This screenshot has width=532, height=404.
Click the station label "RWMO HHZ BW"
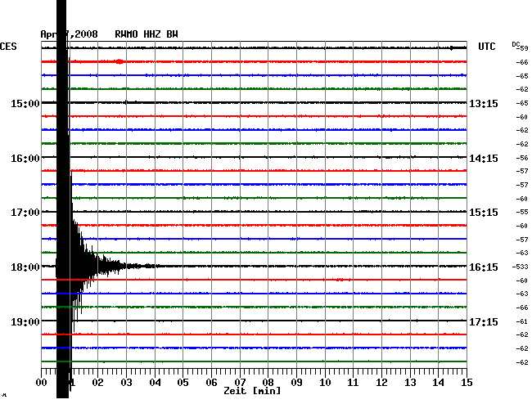click(147, 34)
